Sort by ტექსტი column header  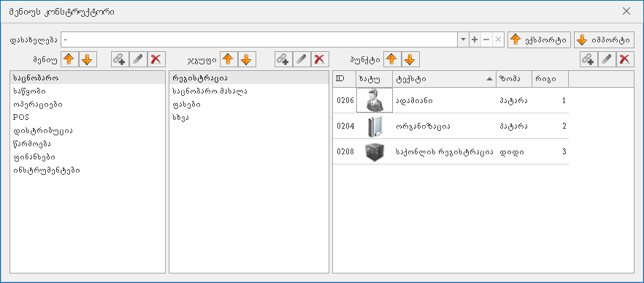[x=444, y=79]
